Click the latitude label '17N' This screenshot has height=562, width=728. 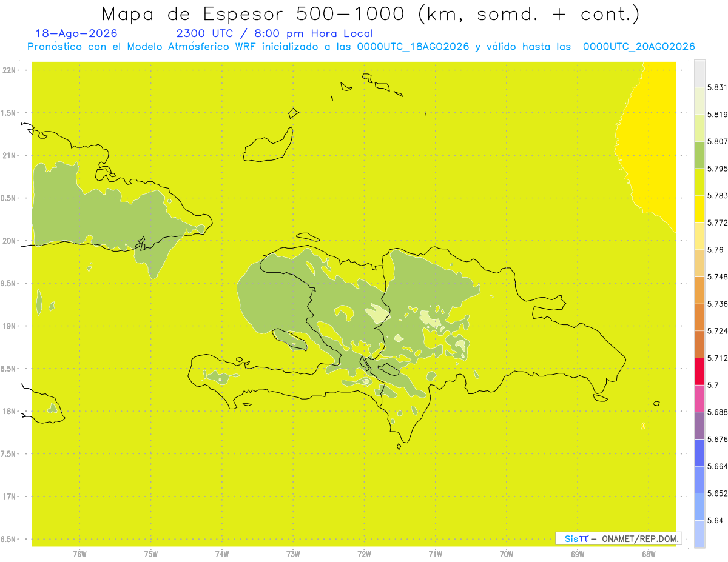coord(10,497)
